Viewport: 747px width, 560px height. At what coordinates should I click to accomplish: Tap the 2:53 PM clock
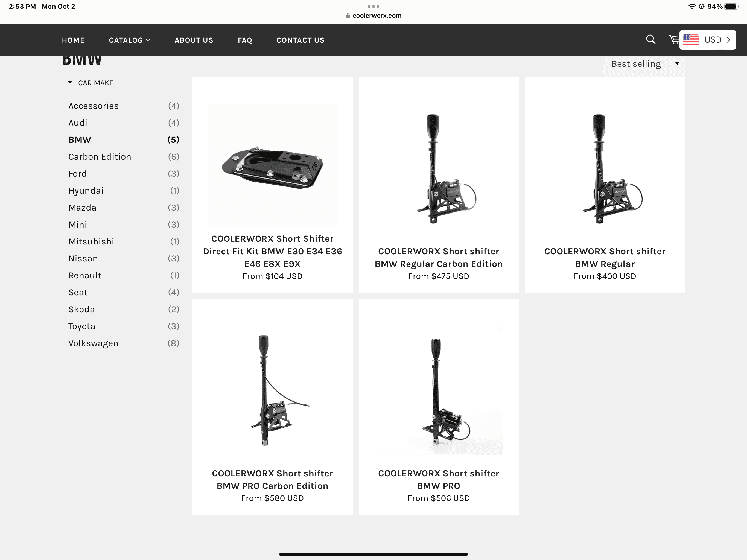[22, 6]
